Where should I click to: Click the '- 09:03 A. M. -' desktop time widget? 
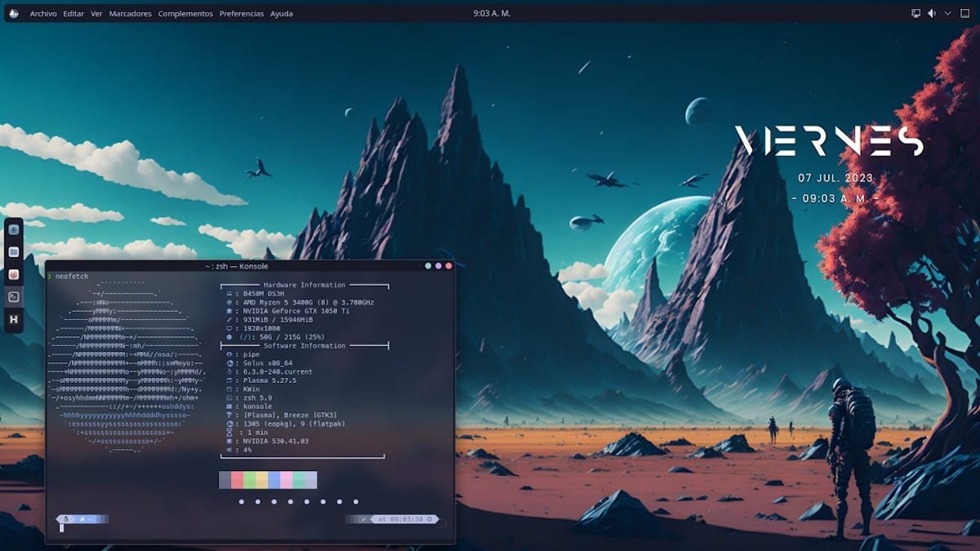click(x=835, y=198)
